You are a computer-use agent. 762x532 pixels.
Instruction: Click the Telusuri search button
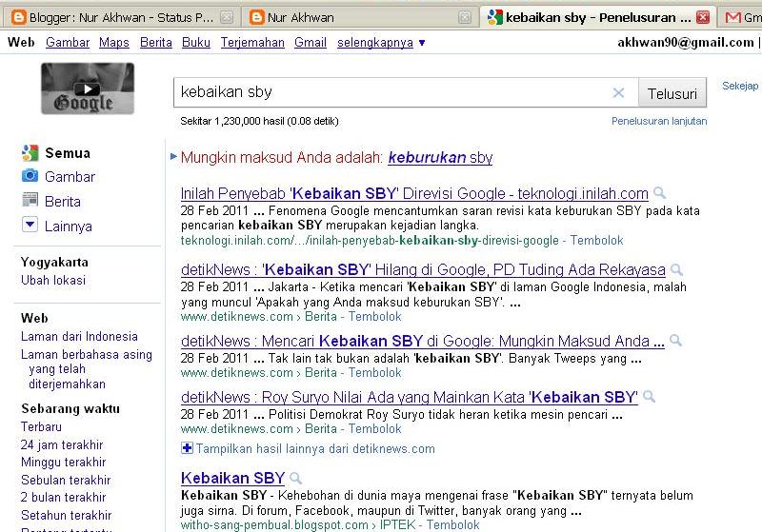(x=672, y=92)
